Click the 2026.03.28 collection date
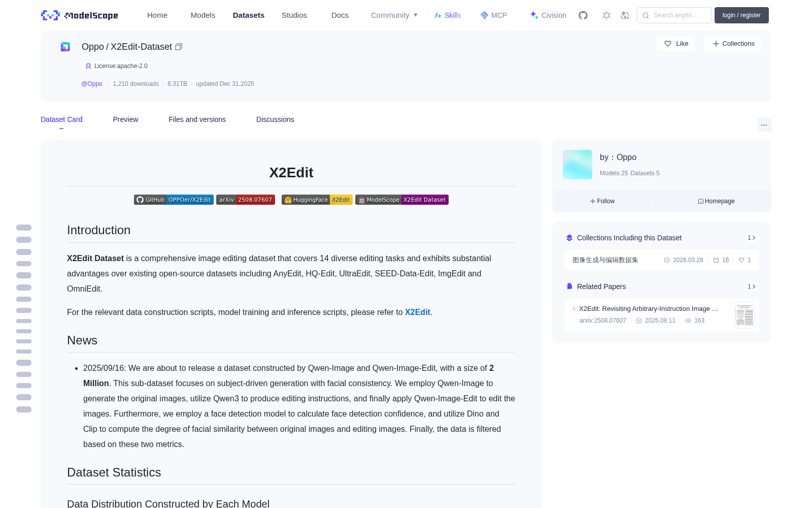This screenshot has width=812, height=508. 688,260
